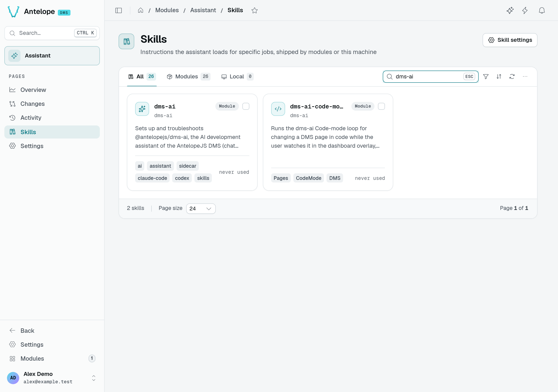Click the Antelope logo
Viewport: 558px width, 392px height.
[x=13, y=11]
